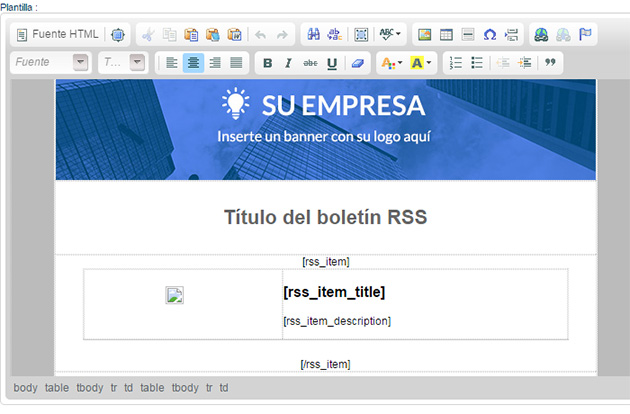The width and height of the screenshot is (630, 414).
Task: Select first tbody in element path
Action: pos(90,388)
